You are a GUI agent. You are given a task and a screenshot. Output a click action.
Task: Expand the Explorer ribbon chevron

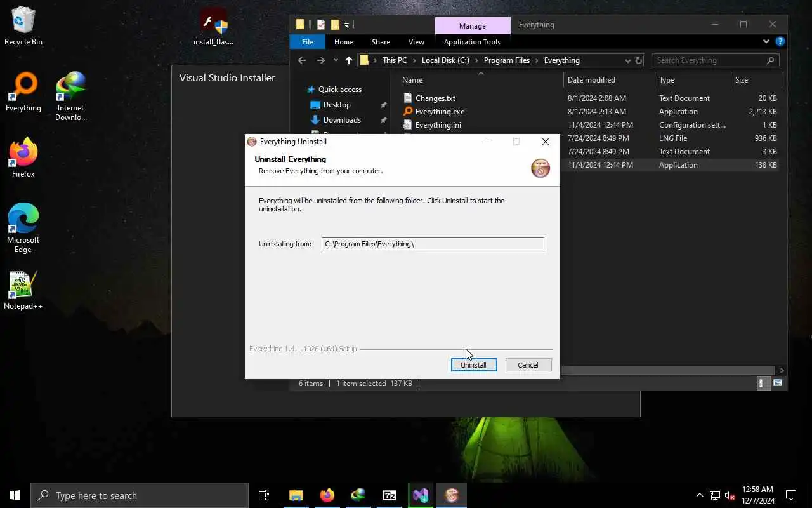(766, 42)
